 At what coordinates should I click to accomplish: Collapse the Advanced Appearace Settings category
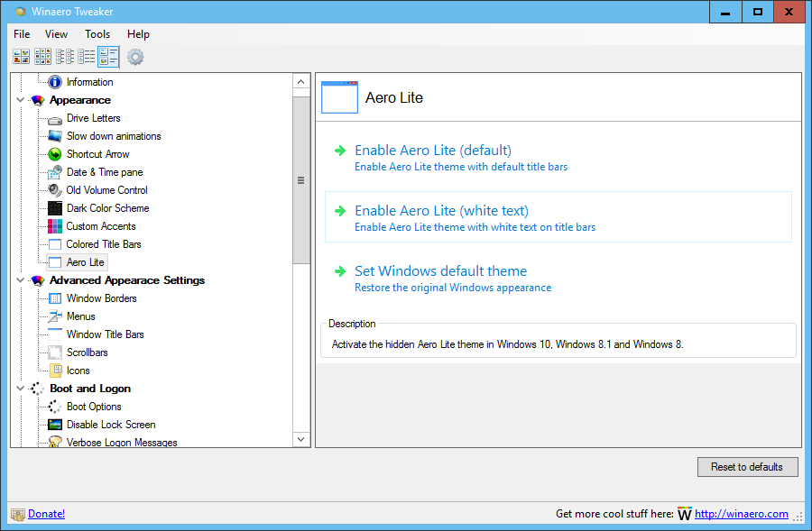click(x=20, y=280)
